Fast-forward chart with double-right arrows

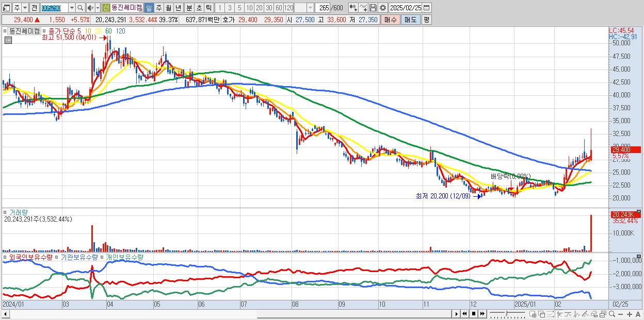(482, 314)
